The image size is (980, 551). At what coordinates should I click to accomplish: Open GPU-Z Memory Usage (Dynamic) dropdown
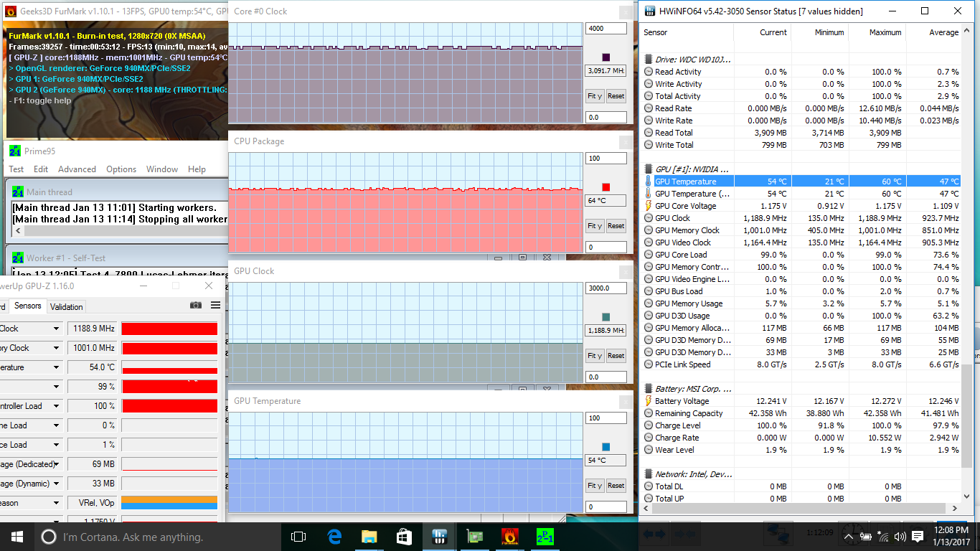57,484
